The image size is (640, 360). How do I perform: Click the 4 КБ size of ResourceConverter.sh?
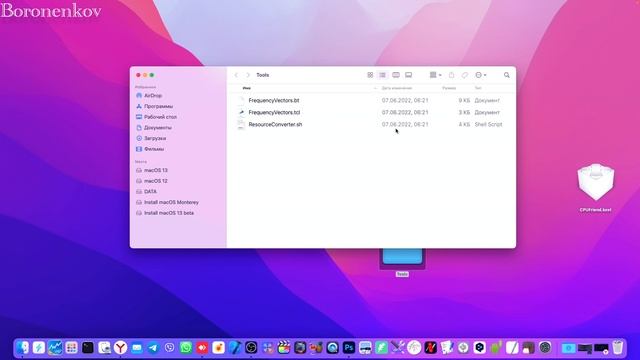pyautogui.click(x=464, y=124)
